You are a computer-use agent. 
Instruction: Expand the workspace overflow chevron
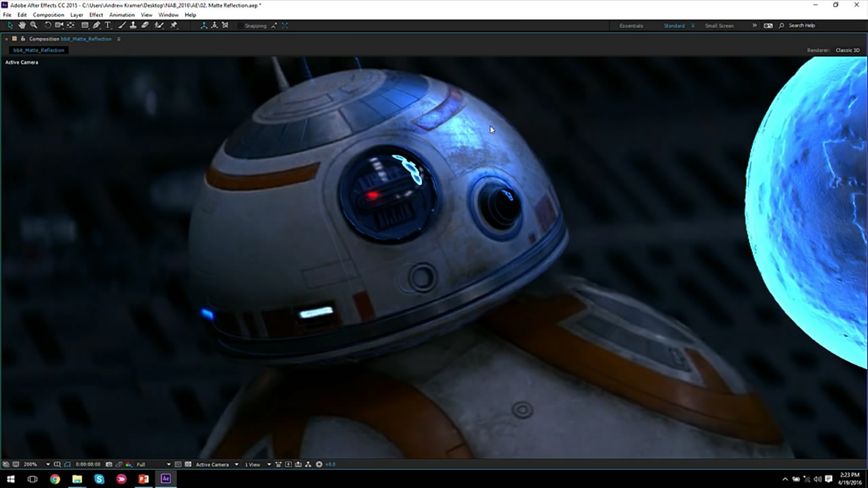click(x=754, y=25)
